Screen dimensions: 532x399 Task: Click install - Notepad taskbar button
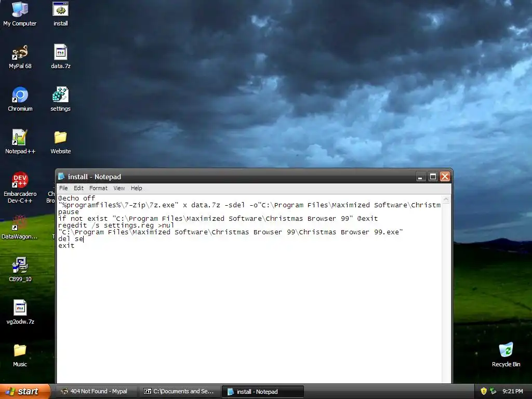[x=262, y=391]
